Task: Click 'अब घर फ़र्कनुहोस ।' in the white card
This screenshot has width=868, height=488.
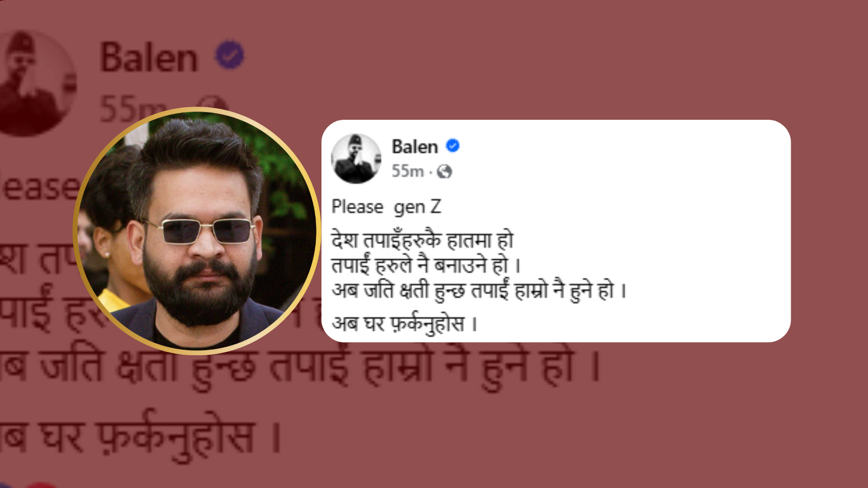Action: 405,324
